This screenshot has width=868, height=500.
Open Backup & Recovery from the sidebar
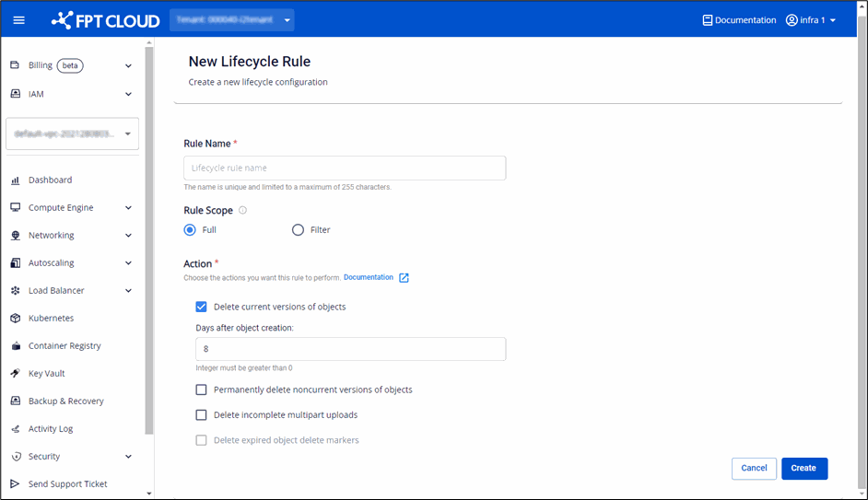coord(65,401)
